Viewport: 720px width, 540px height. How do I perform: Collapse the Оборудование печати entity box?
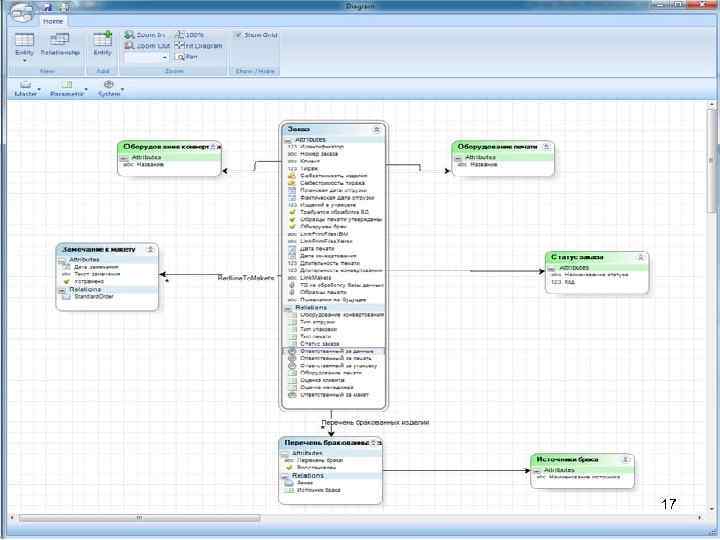546,147
